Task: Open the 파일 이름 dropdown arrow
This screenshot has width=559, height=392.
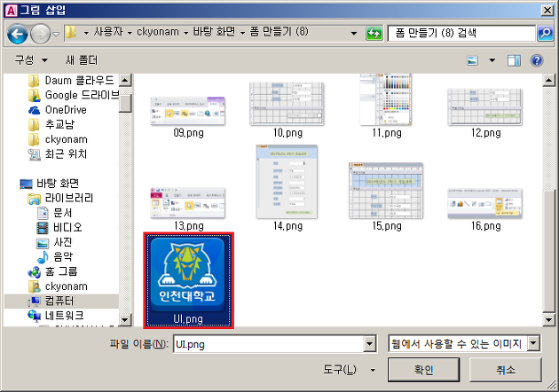Action: (x=370, y=344)
